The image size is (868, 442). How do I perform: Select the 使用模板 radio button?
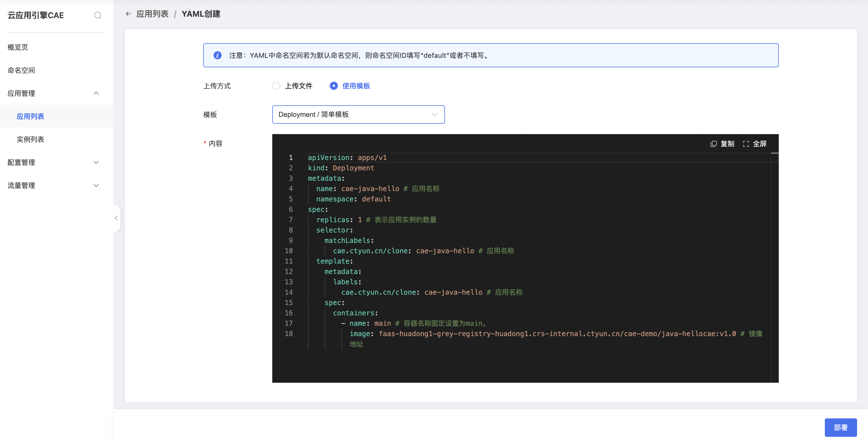point(334,86)
